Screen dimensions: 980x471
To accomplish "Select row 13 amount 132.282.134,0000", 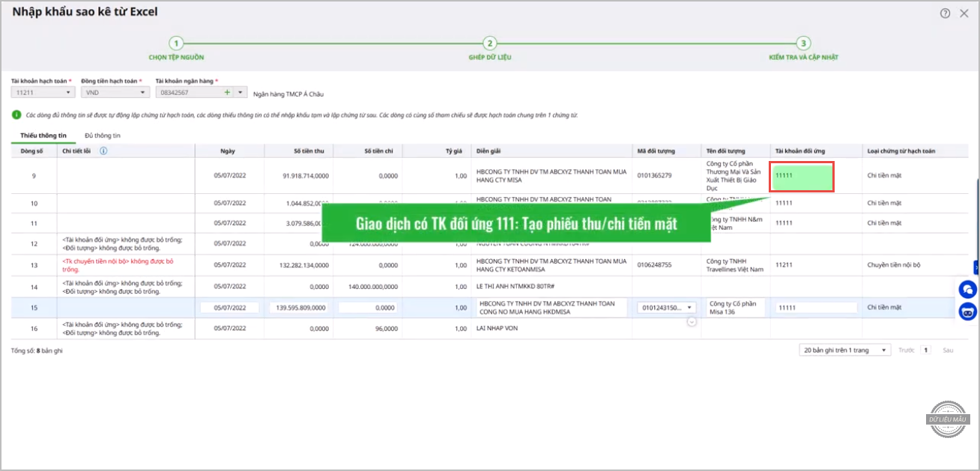I will pos(303,264).
